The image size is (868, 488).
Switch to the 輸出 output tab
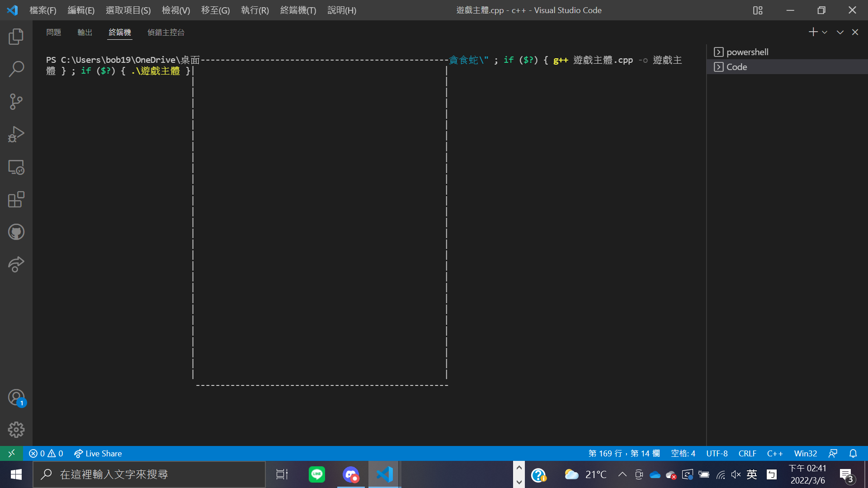pos(85,33)
